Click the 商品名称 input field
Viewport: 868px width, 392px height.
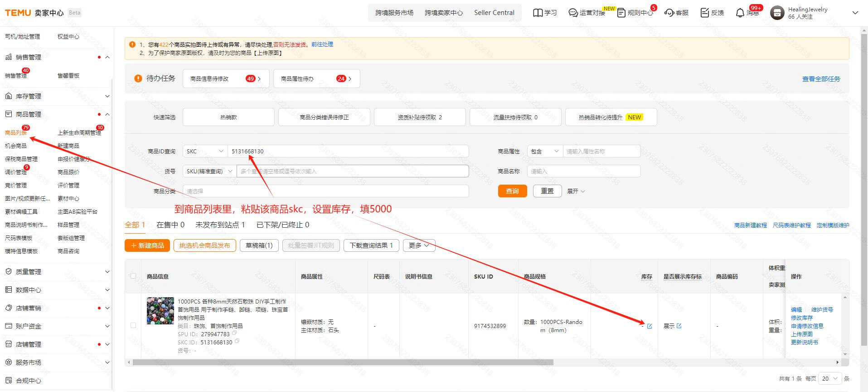[x=584, y=171]
